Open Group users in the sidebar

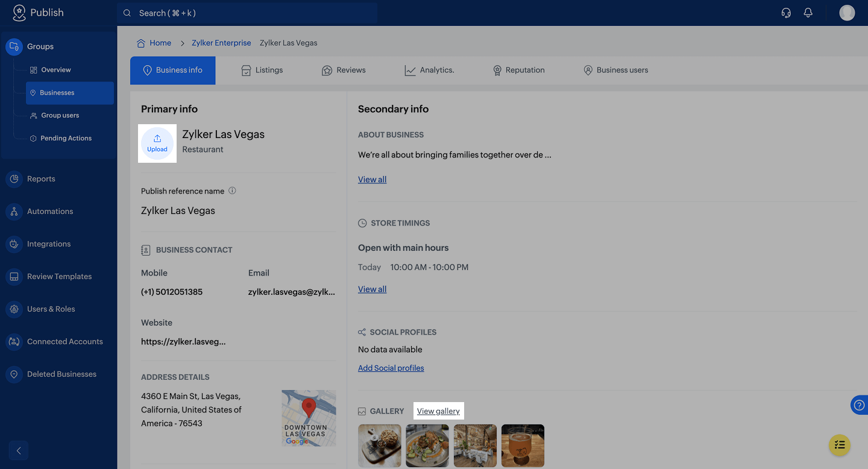(x=55, y=115)
